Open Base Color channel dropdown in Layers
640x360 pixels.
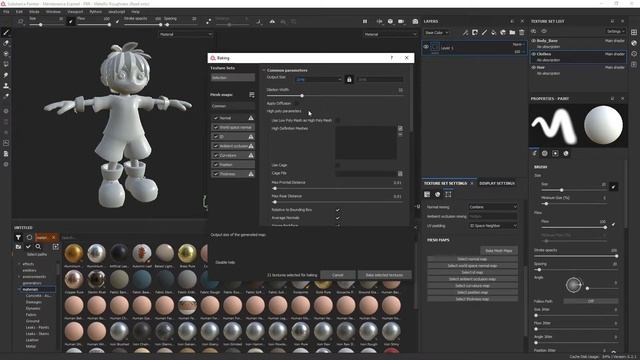pos(436,32)
